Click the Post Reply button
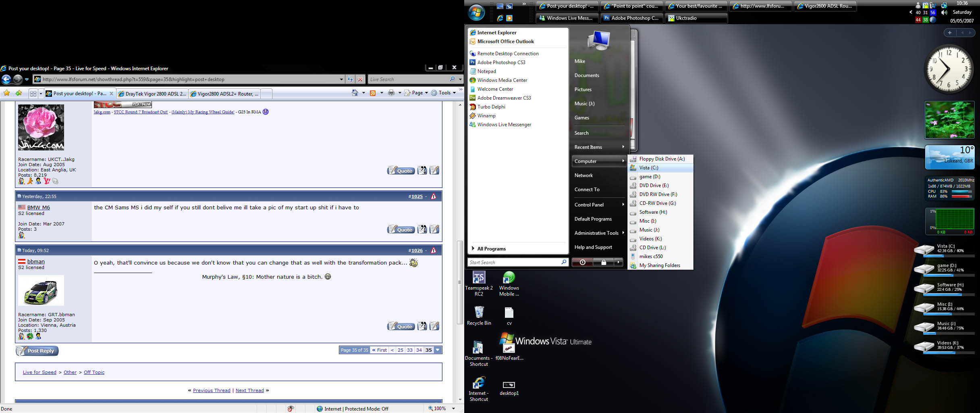The image size is (980, 413). 37,351
